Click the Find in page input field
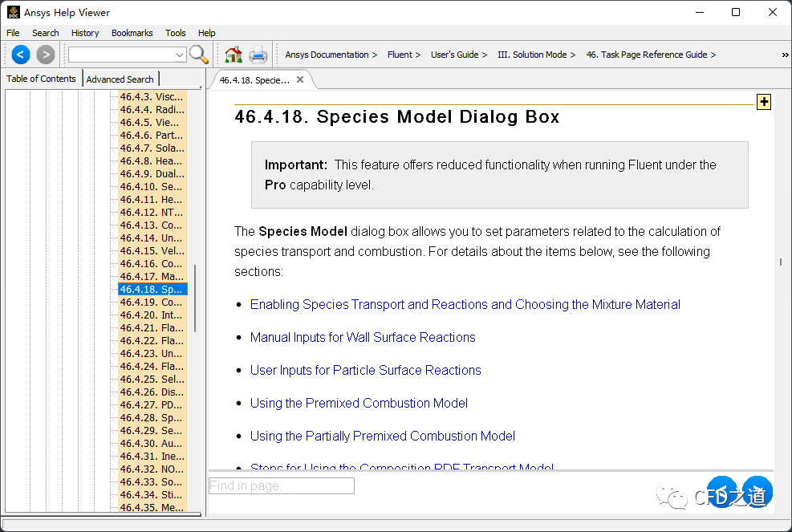The height and width of the screenshot is (532, 792). pyautogui.click(x=281, y=486)
